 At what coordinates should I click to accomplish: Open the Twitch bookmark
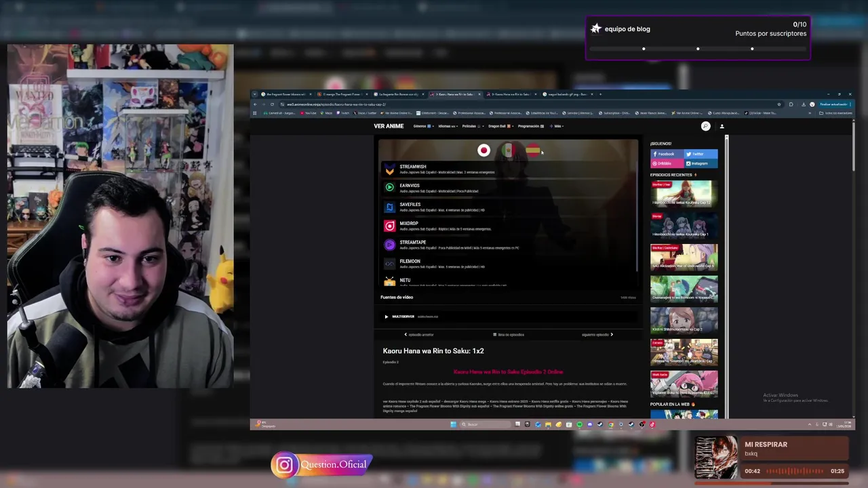coord(342,113)
